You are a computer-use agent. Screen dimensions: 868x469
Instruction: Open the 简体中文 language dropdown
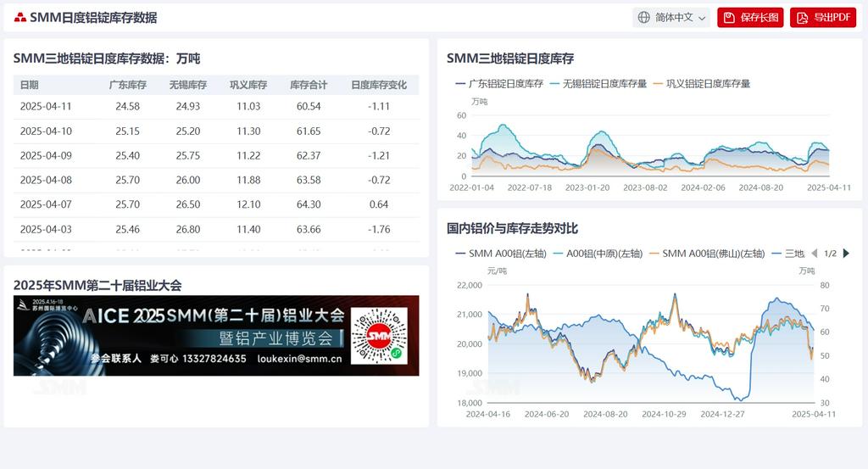click(671, 17)
